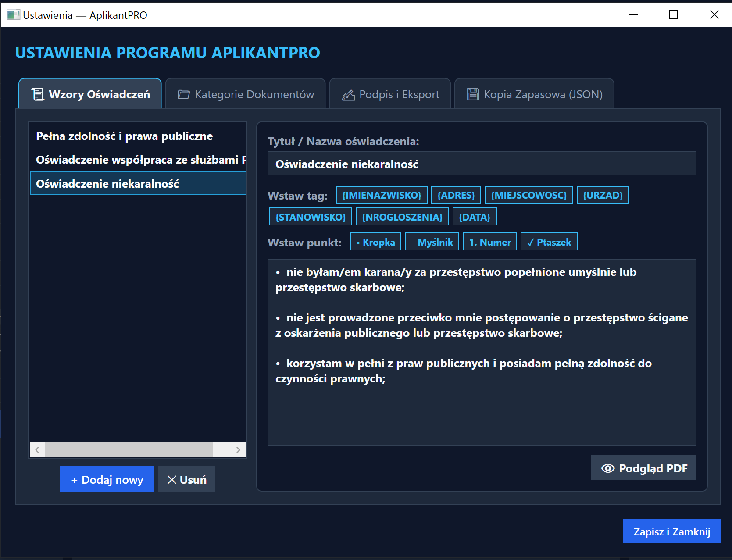Click the eye icon in Podgląd PDF button
732x560 pixels.
pyautogui.click(x=608, y=468)
